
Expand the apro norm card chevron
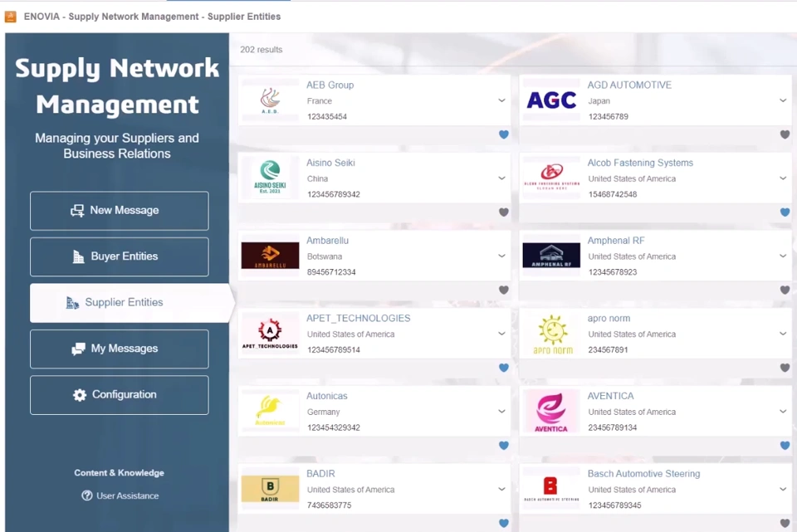coord(783,334)
